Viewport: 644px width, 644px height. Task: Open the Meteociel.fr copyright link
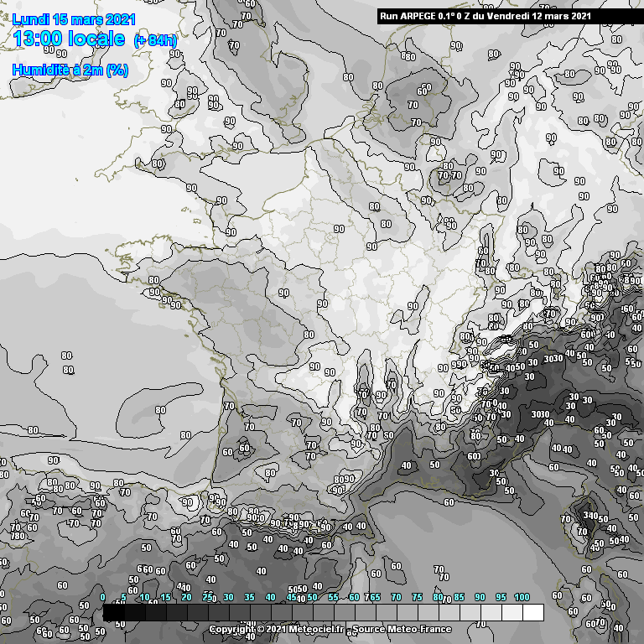277,629
